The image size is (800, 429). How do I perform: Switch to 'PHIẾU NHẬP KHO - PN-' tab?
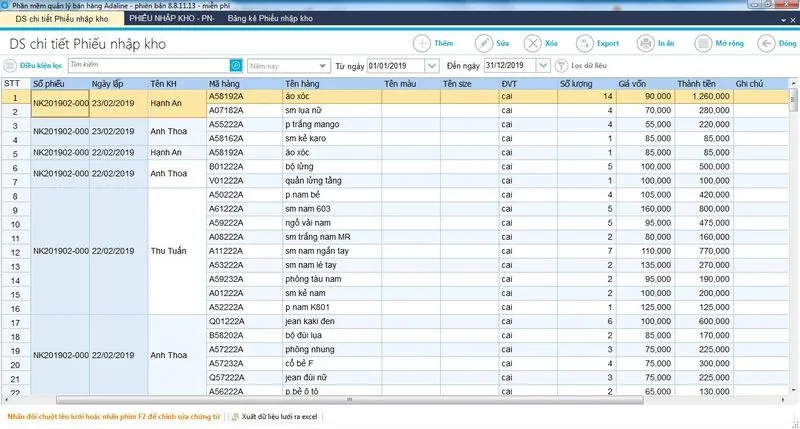coord(172,19)
